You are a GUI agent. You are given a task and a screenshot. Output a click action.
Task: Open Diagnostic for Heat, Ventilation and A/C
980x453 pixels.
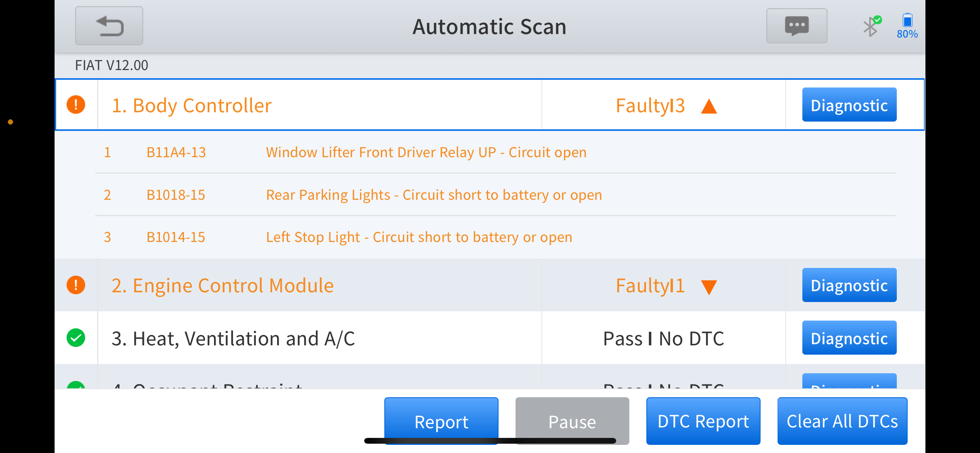(849, 338)
